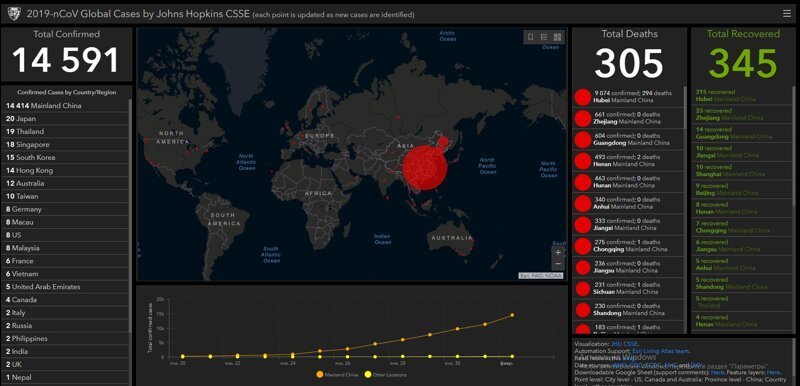Select '15 South Korea' row

pyautogui.click(x=65, y=158)
